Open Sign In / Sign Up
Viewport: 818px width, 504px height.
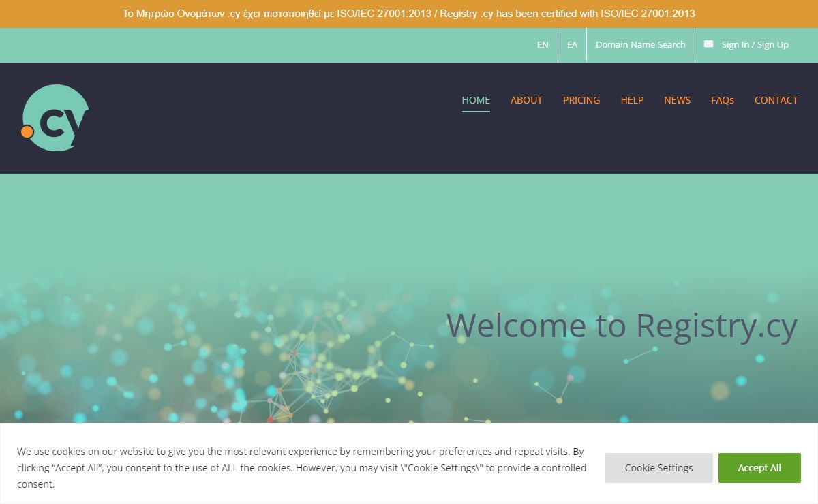click(x=755, y=45)
